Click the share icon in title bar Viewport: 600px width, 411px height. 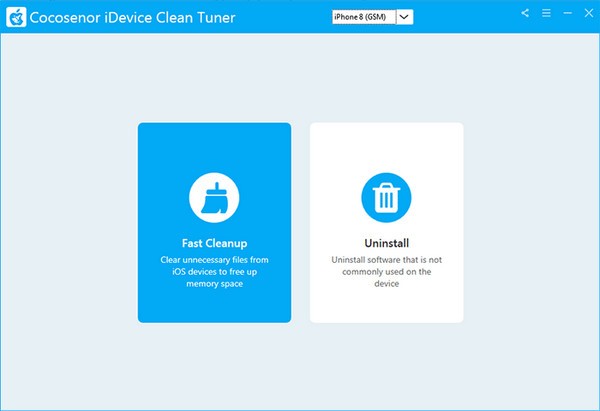[x=526, y=14]
